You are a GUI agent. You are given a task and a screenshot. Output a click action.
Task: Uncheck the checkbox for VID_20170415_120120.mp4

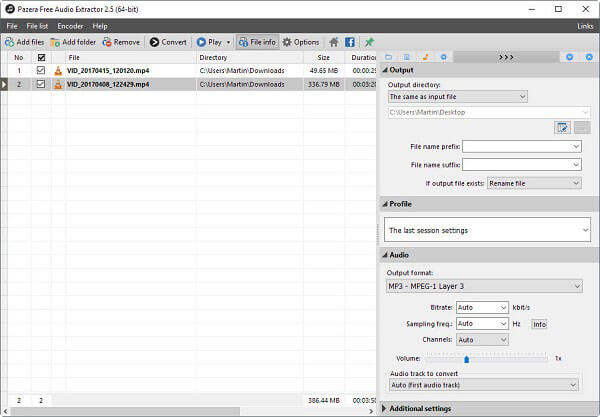(x=41, y=71)
